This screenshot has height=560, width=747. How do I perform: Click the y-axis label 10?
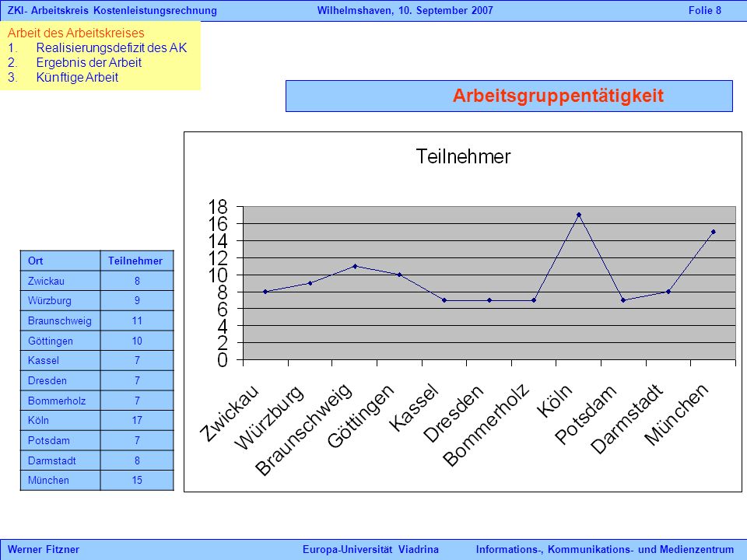pyautogui.click(x=218, y=275)
